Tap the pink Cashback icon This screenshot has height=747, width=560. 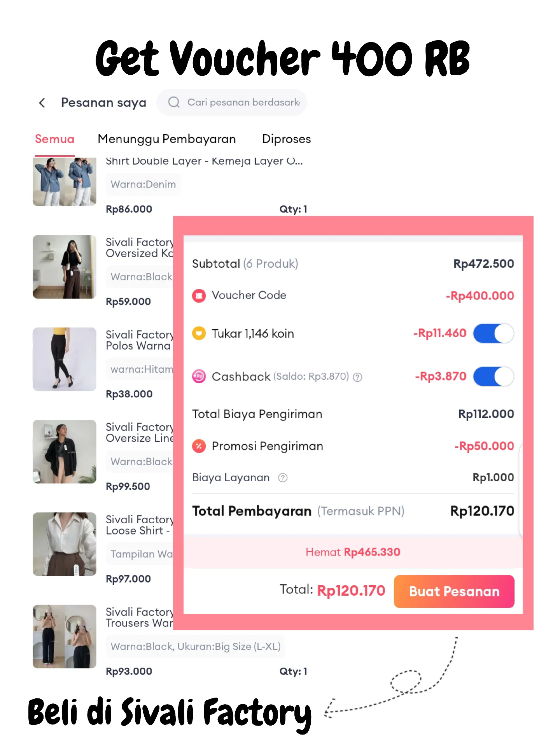click(x=199, y=376)
